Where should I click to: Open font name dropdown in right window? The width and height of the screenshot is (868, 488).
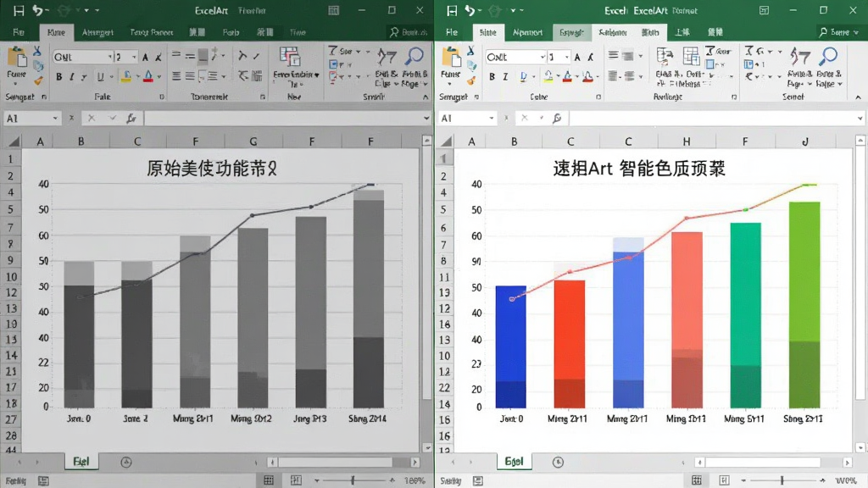542,57
